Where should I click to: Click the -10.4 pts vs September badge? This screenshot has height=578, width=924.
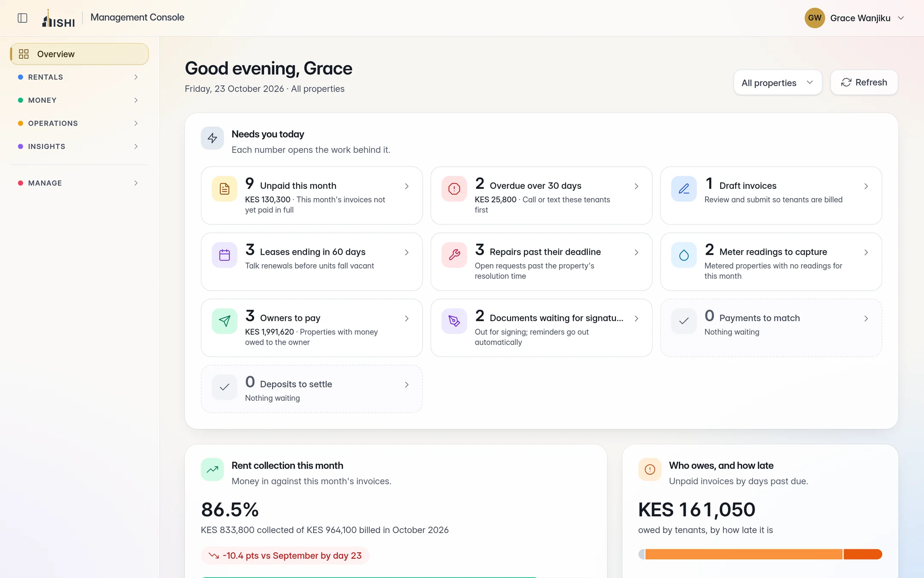285,556
